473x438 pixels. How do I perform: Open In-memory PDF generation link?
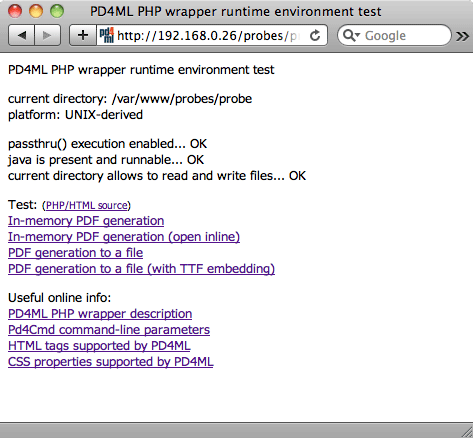click(86, 221)
